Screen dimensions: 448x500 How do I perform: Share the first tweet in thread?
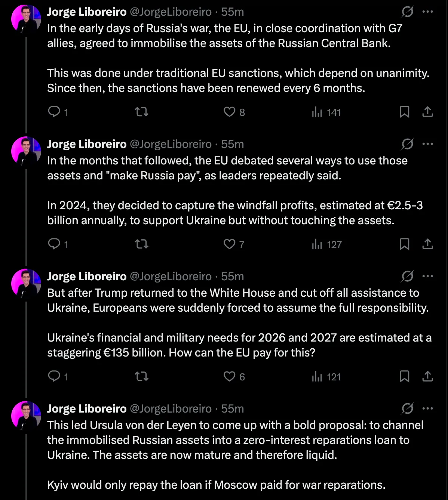point(427,112)
